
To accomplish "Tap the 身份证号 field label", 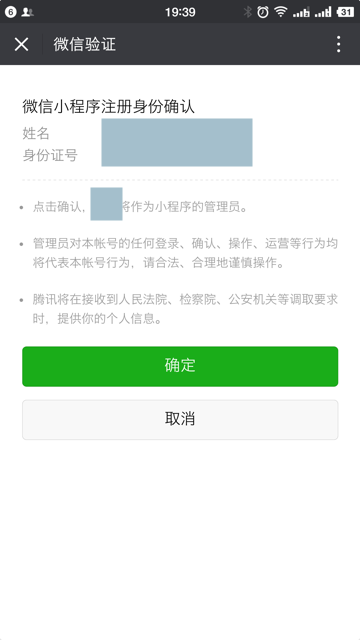I will tap(50, 156).
